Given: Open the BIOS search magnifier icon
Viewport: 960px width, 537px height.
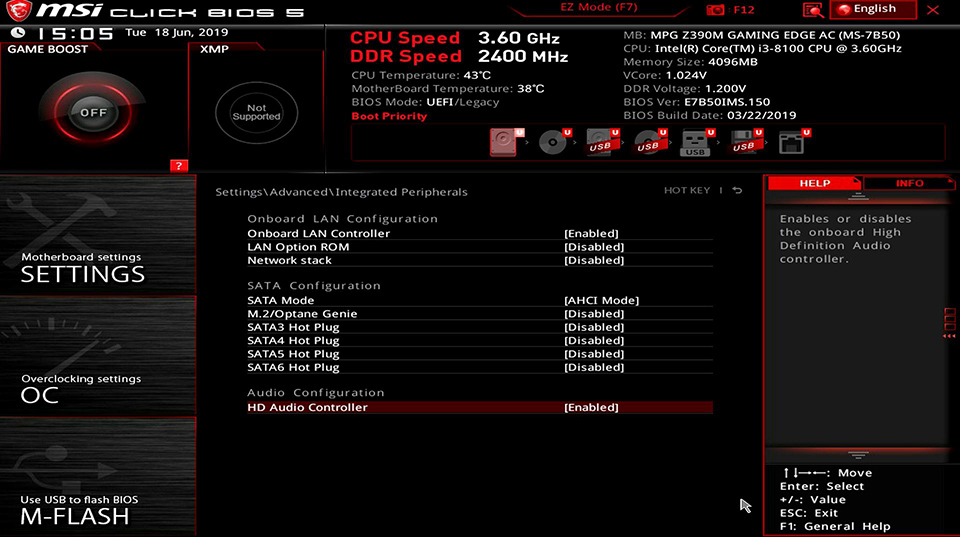Looking at the screenshot, I should (x=812, y=10).
